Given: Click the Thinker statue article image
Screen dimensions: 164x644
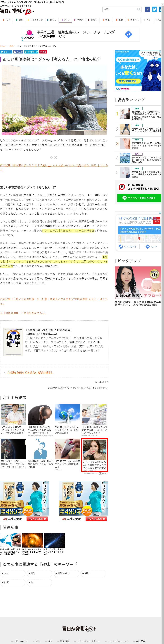Looking at the screenshot, I should coord(54,100).
